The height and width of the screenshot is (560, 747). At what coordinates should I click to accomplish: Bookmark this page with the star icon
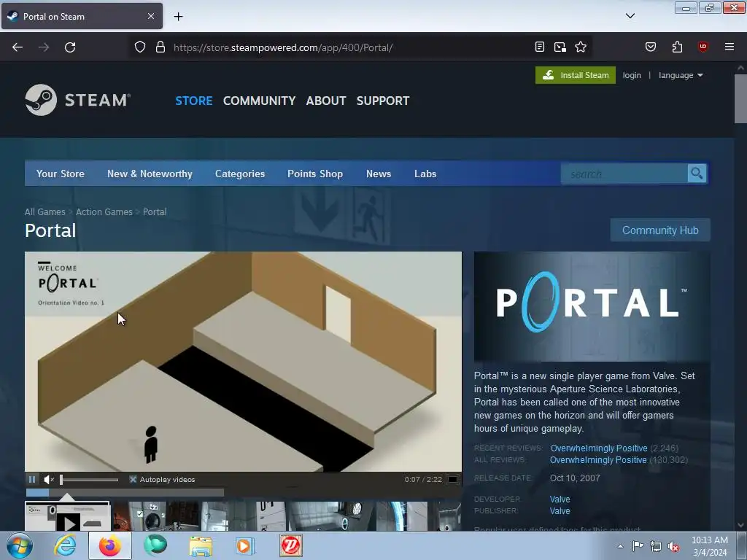pyautogui.click(x=581, y=47)
